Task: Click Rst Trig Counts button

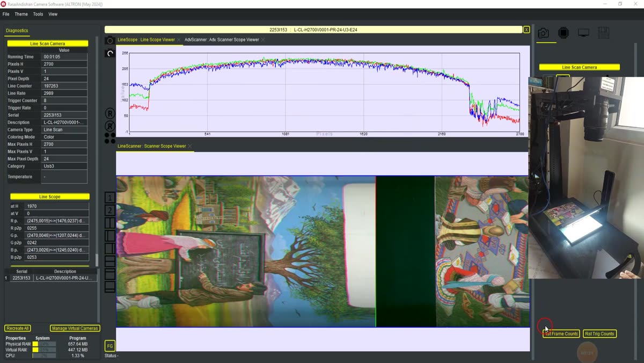Action: [599, 334]
